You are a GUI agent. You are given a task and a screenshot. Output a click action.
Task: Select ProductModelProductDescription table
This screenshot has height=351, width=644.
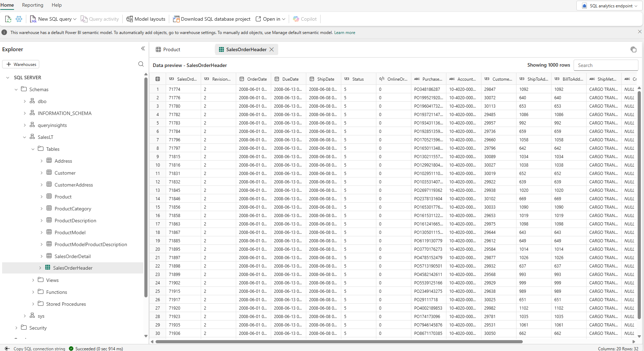click(91, 244)
